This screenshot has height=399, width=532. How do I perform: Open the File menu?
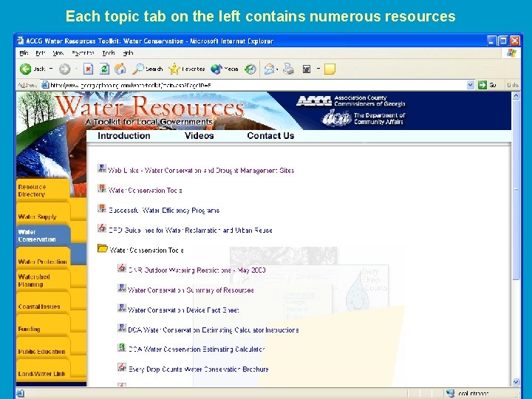[24, 53]
